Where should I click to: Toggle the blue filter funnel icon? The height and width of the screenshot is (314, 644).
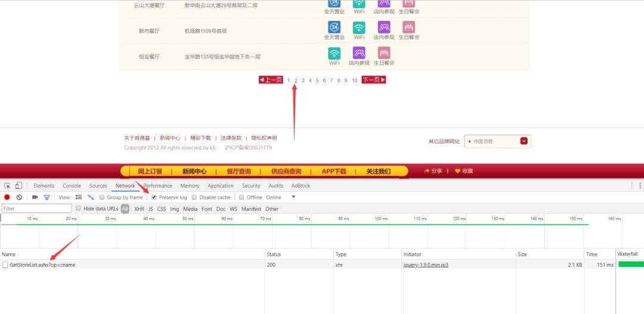click(47, 197)
